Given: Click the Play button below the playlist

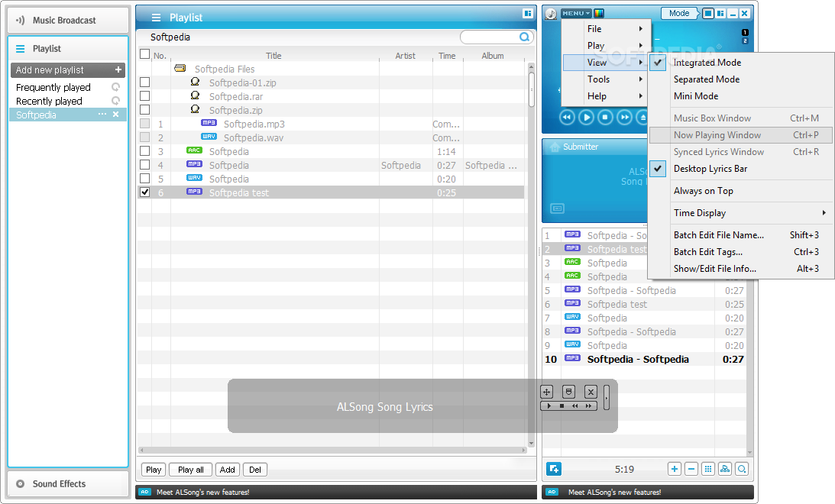Looking at the screenshot, I should click(154, 470).
